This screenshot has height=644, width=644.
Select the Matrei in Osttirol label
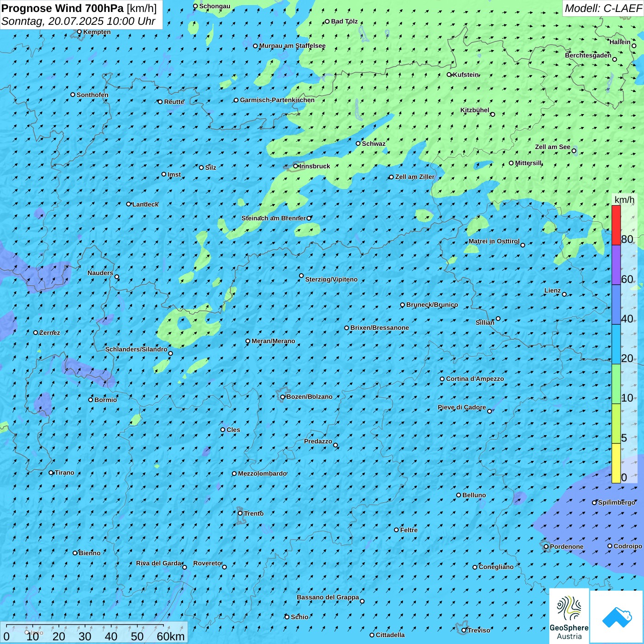(494, 241)
